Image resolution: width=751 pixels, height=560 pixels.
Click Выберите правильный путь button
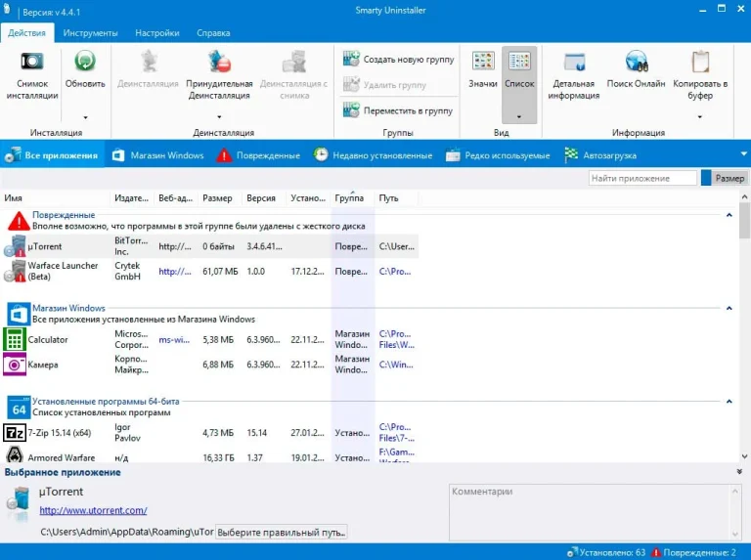point(282,533)
